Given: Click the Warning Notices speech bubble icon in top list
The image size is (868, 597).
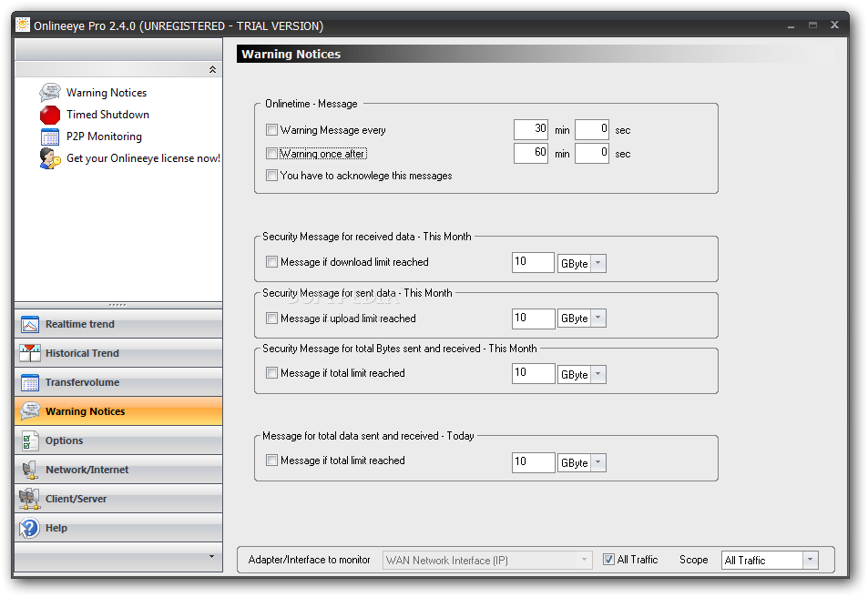Looking at the screenshot, I should [50, 93].
